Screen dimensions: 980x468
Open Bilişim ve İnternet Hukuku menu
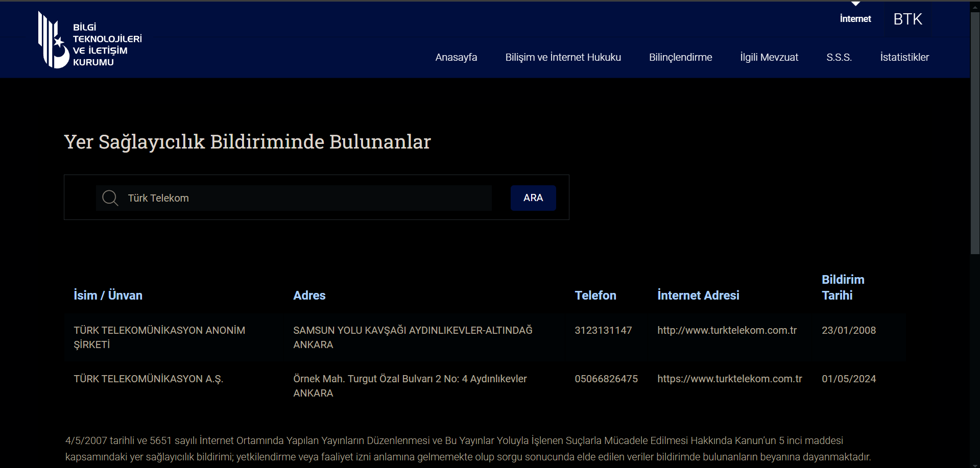[x=563, y=57]
